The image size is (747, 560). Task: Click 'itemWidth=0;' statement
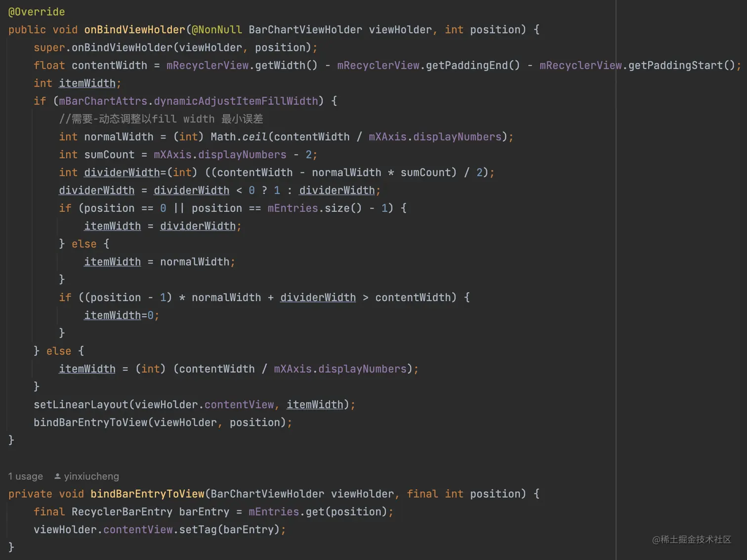(122, 315)
